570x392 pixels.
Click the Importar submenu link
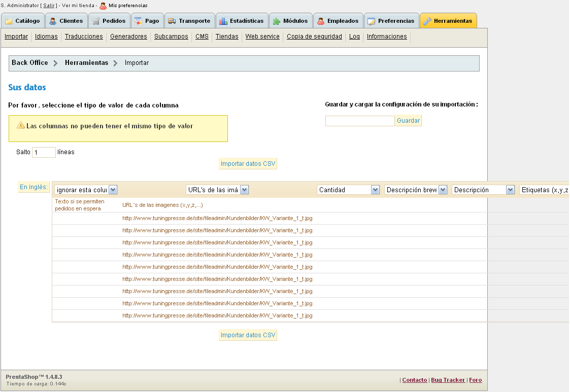(16, 37)
